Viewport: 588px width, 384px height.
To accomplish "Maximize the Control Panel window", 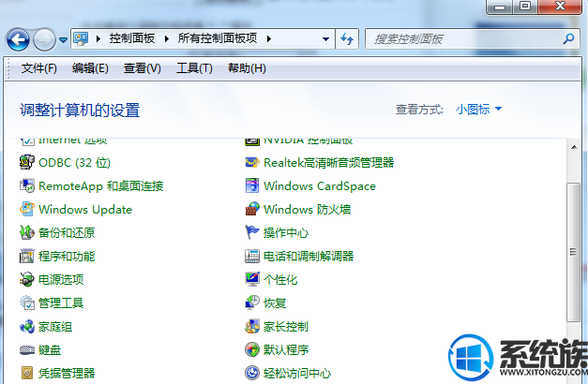I will (525, 7).
